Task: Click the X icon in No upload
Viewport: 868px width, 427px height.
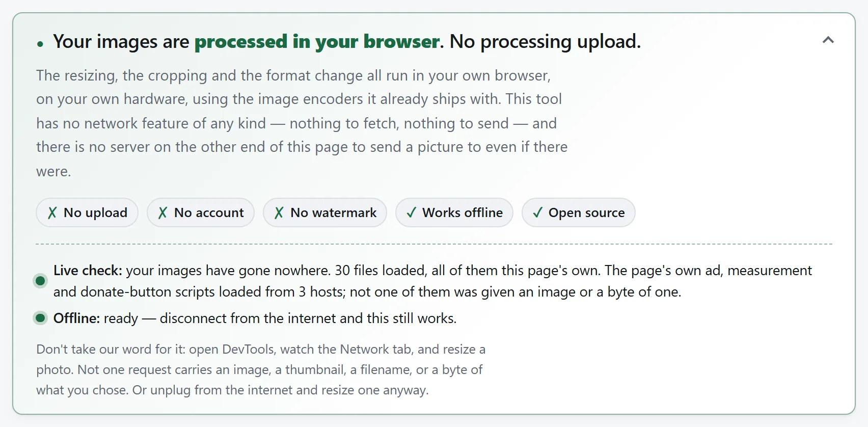Action: [x=52, y=212]
